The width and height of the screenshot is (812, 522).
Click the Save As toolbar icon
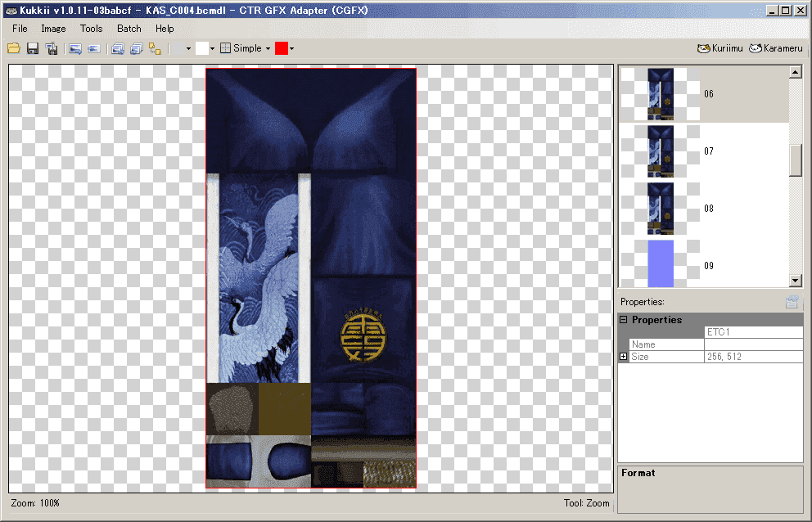click(52, 48)
